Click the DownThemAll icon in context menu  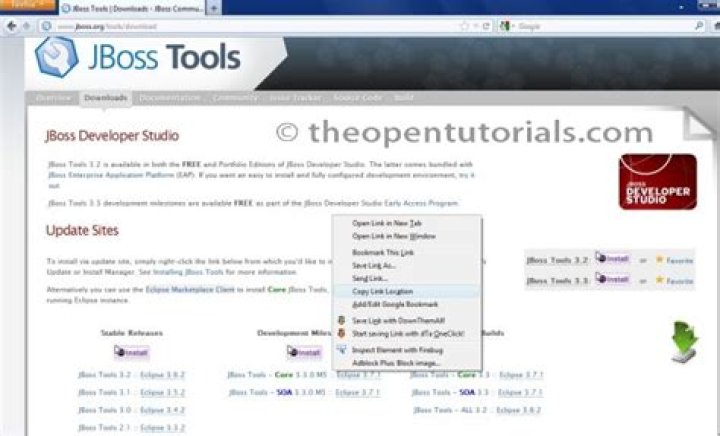[x=341, y=320]
